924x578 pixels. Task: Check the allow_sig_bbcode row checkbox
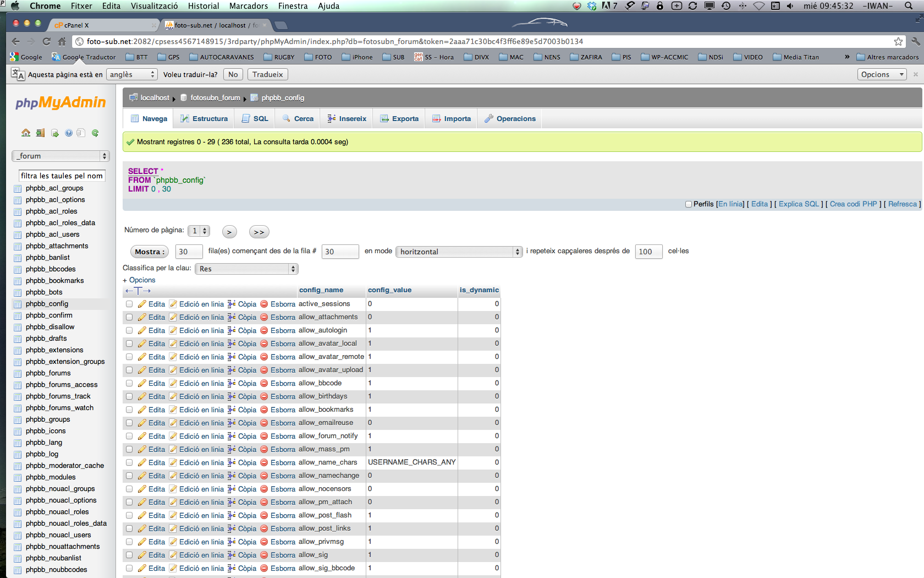point(129,568)
